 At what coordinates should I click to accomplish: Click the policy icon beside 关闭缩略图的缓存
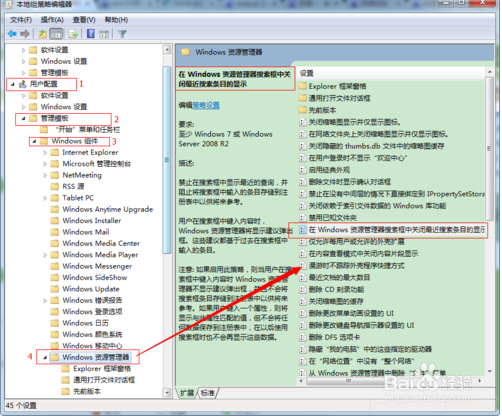coord(303,301)
